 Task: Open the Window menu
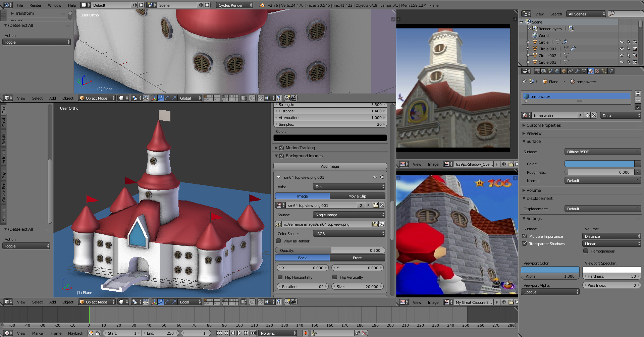(54, 5)
